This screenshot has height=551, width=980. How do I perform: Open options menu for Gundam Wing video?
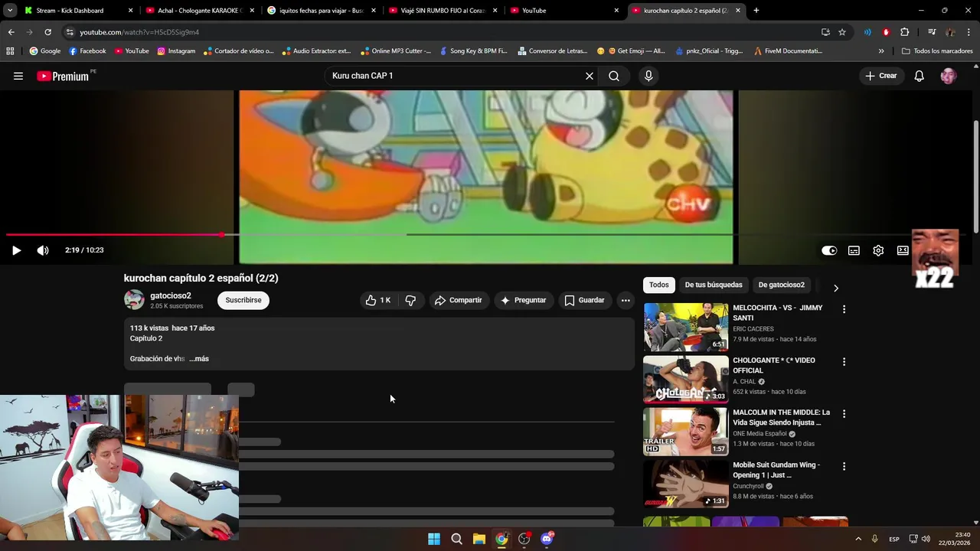(844, 466)
